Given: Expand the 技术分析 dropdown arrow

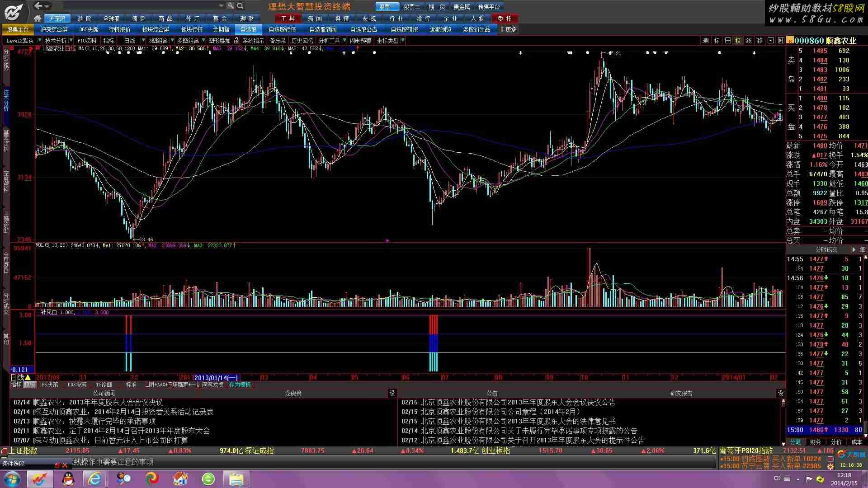Looking at the screenshot, I should pos(71,41).
